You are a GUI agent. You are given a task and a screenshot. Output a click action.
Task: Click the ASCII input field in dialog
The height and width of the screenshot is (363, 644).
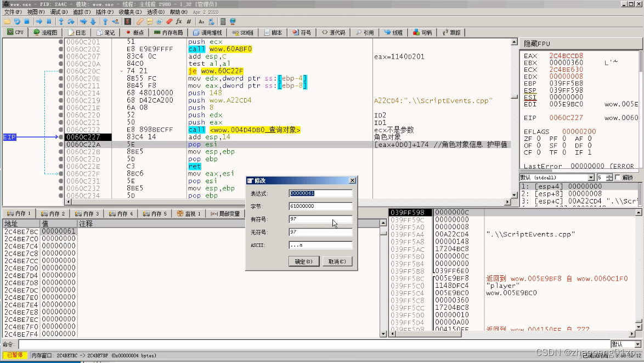320,245
